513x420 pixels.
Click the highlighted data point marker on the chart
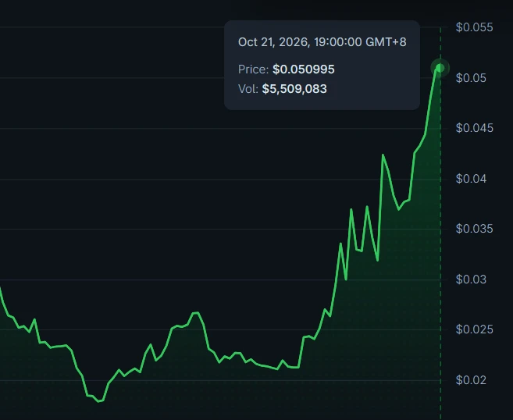pos(440,68)
